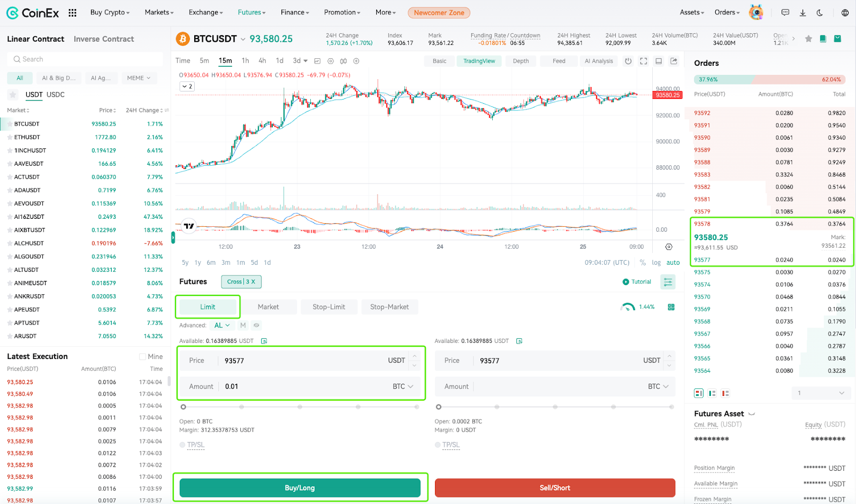Open the Cross 3X leverage setting

pyautogui.click(x=241, y=282)
